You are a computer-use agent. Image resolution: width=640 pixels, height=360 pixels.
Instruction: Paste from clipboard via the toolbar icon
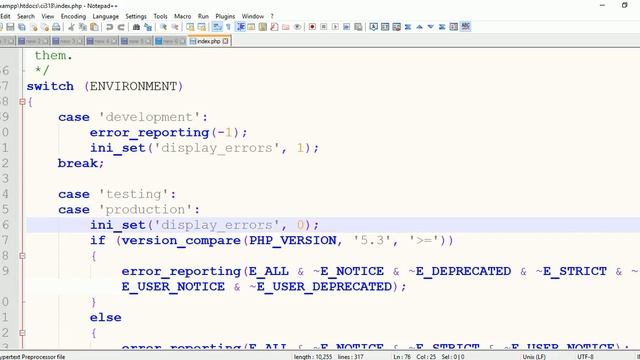94,27
